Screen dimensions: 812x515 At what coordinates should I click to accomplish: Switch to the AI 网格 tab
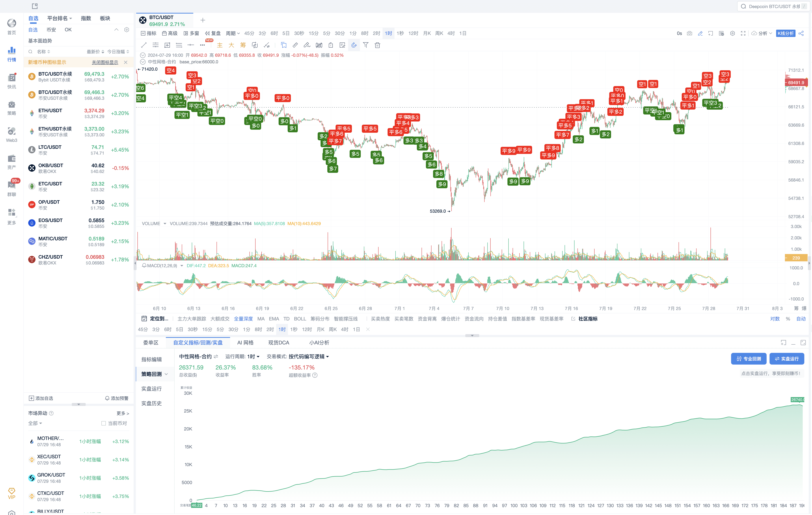245,343
